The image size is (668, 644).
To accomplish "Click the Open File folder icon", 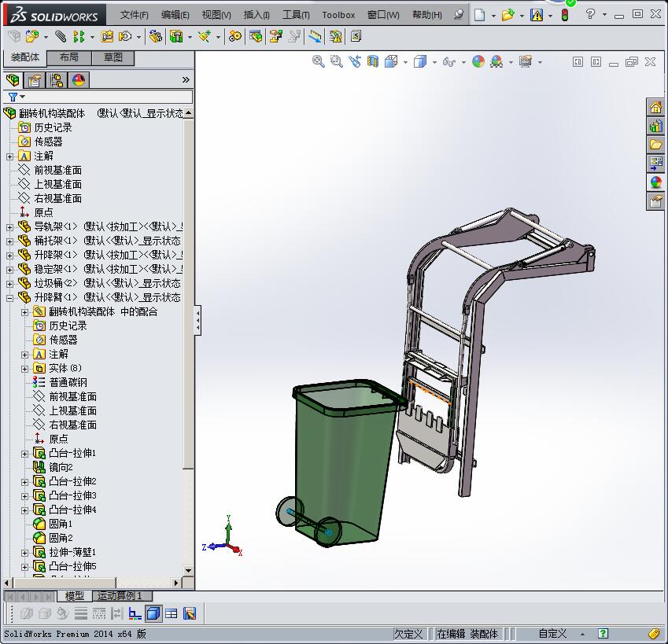I will tap(507, 15).
